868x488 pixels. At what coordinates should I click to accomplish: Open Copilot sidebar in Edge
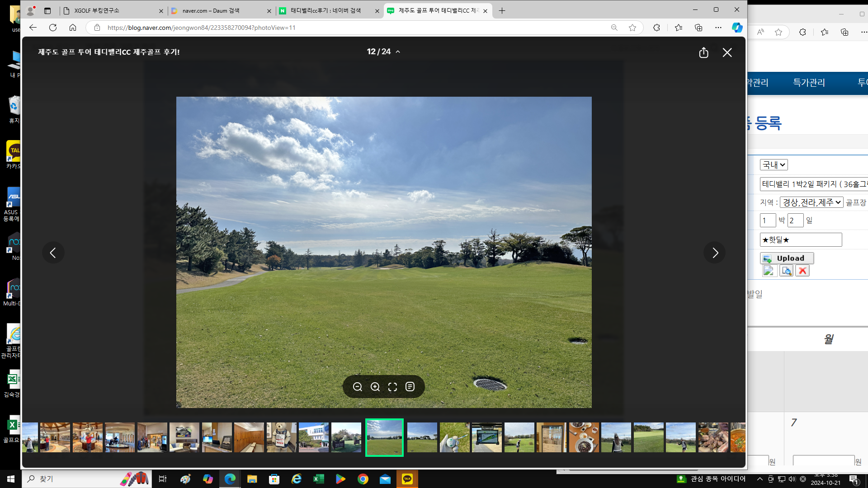(x=737, y=28)
